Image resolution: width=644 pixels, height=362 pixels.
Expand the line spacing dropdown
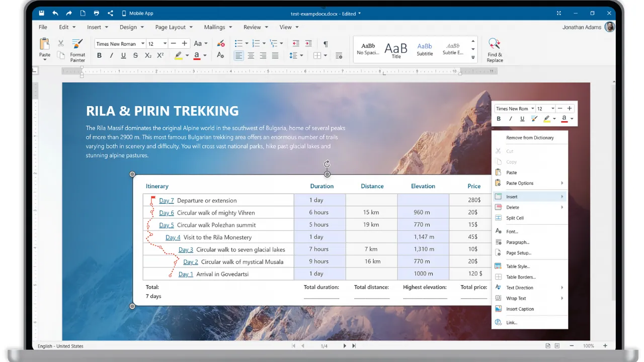[301, 55]
